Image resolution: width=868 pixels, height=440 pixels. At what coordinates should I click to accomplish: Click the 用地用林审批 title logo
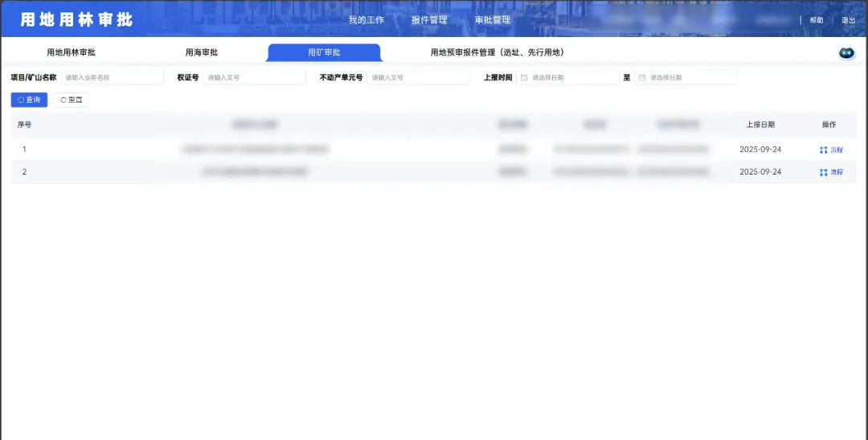[76, 19]
